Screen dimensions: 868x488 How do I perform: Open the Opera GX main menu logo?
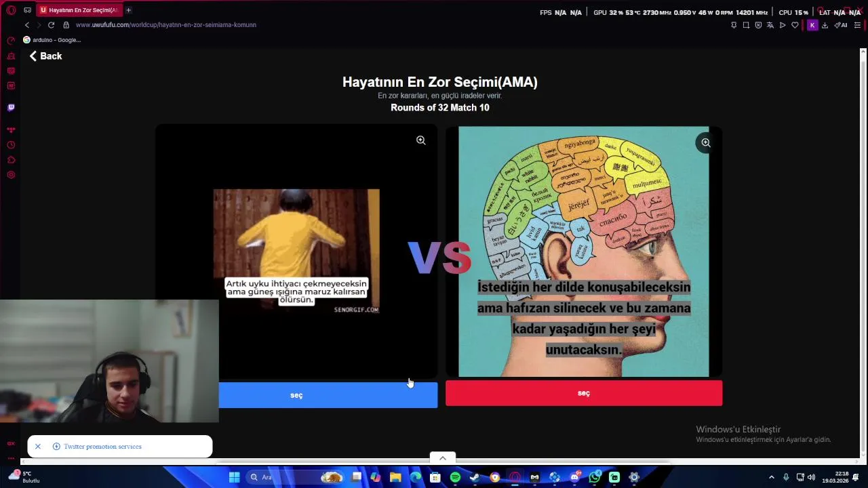click(x=11, y=10)
